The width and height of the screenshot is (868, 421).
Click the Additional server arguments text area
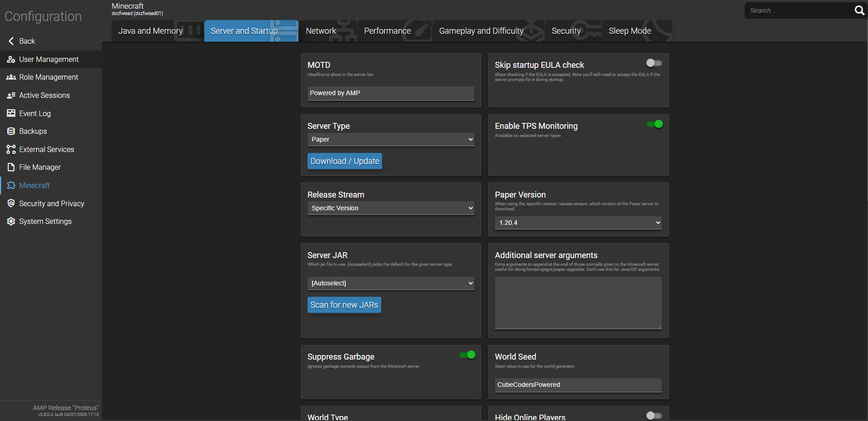click(x=578, y=303)
